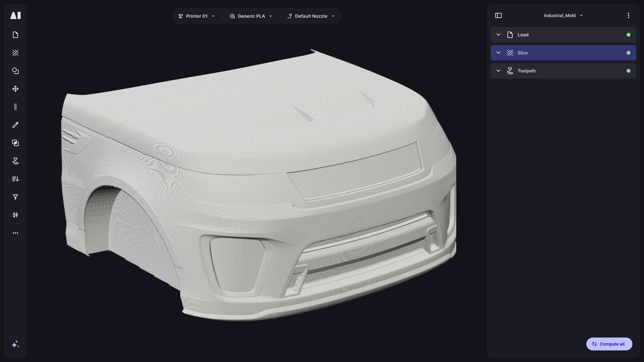Expand the Slice step chevron
Viewport: 644px width, 362px height.
498,53
